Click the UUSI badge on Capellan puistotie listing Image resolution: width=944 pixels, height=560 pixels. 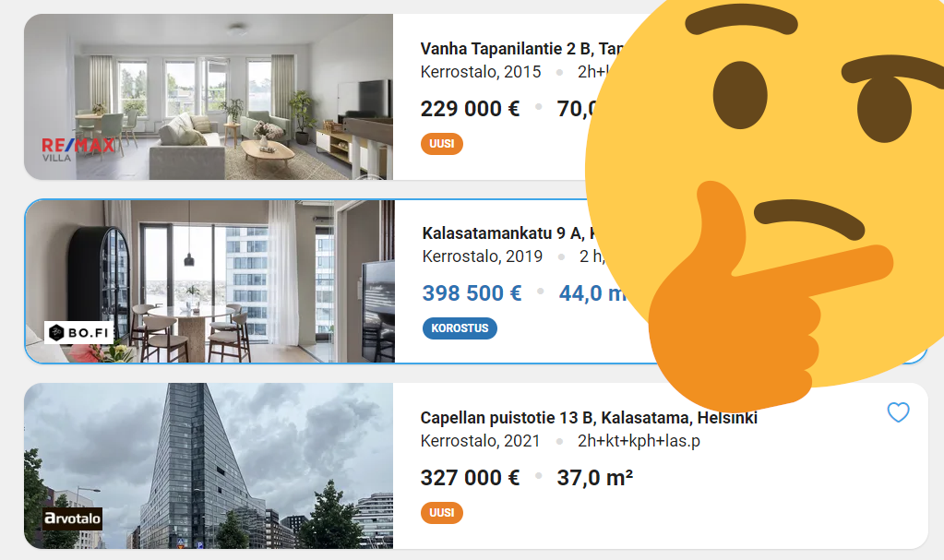(441, 513)
